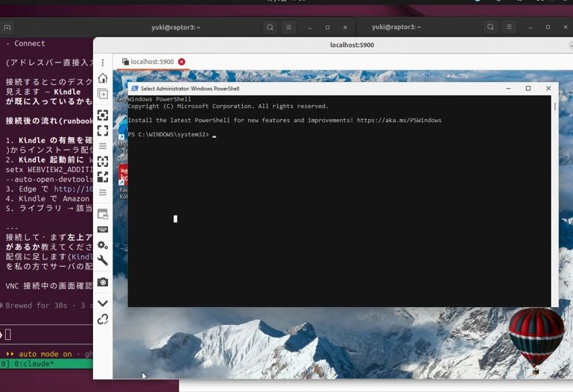This screenshot has width=573, height=392.
Task: Open scaling options menu below scaled icon
Action: [103, 192]
